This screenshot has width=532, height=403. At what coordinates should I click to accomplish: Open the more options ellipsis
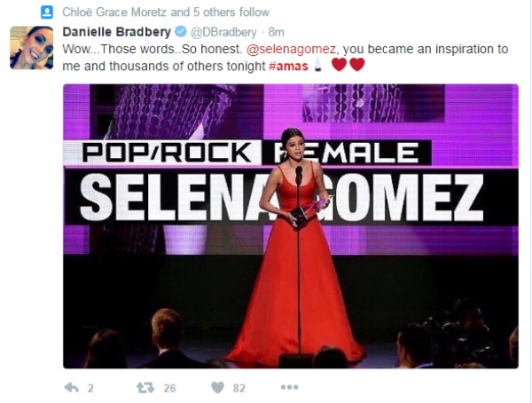pos(289,387)
